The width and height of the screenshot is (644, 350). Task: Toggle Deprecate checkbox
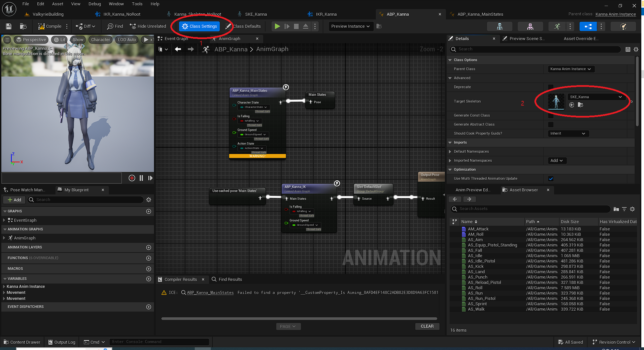pos(551,87)
